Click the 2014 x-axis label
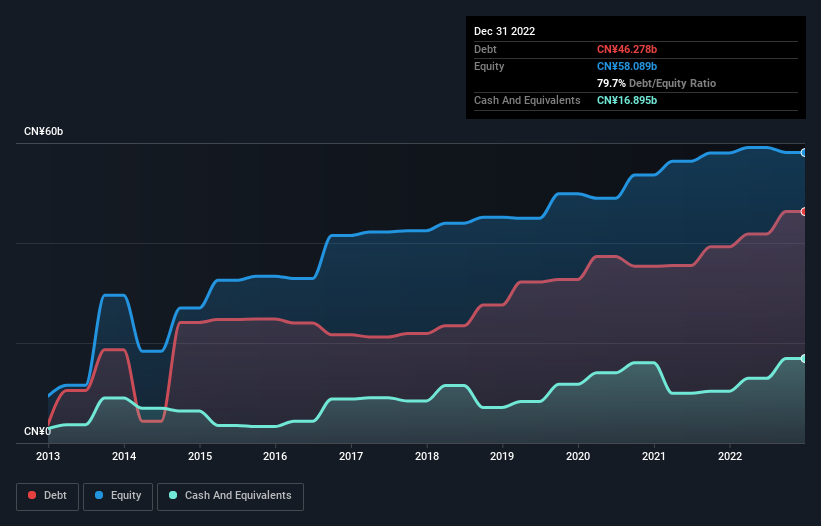Viewport: 821px width, 526px height. (x=124, y=456)
